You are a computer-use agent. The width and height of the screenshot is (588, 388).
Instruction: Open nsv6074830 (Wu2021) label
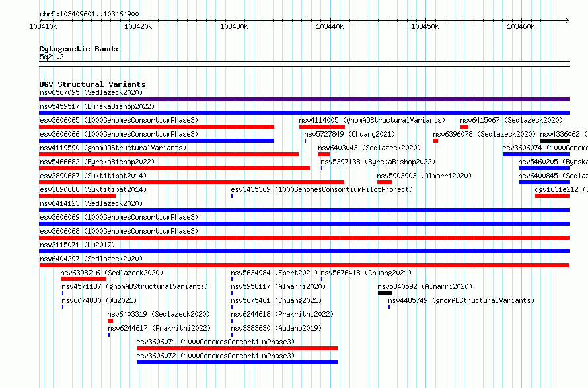99,300
